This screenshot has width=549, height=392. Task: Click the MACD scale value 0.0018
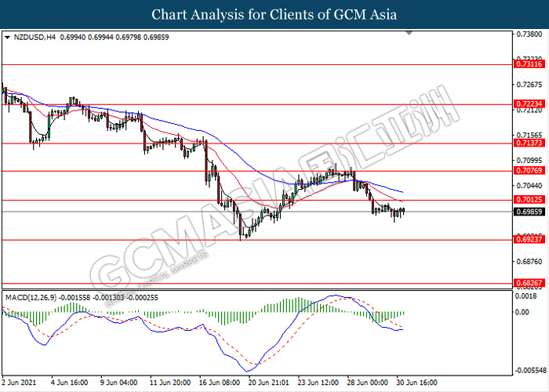(x=527, y=297)
